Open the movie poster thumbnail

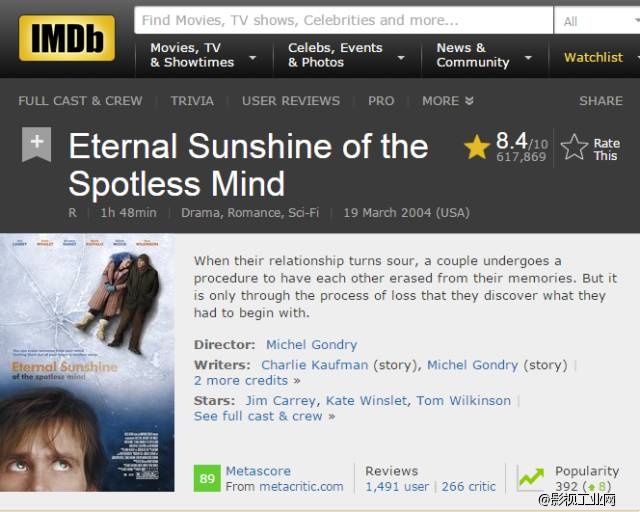(87, 360)
